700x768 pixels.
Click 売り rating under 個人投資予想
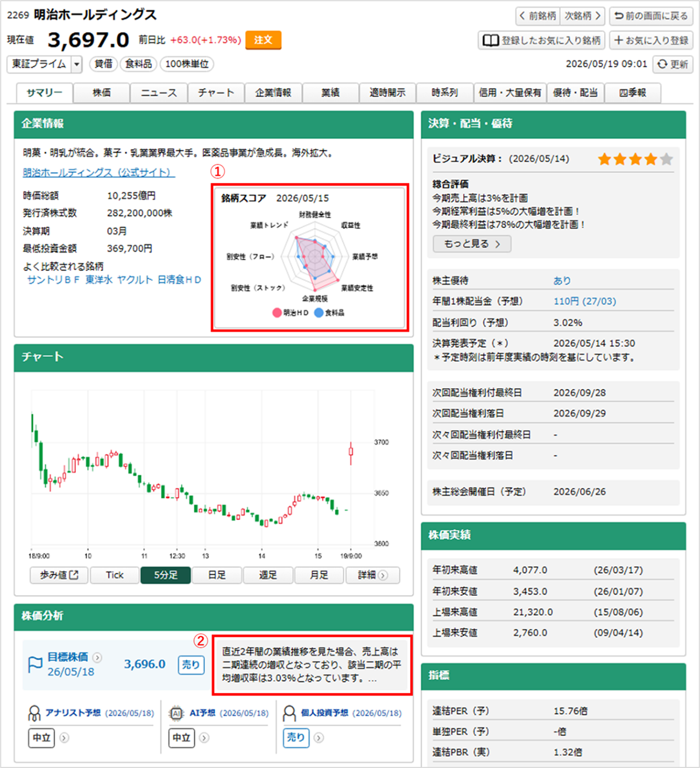point(296,738)
